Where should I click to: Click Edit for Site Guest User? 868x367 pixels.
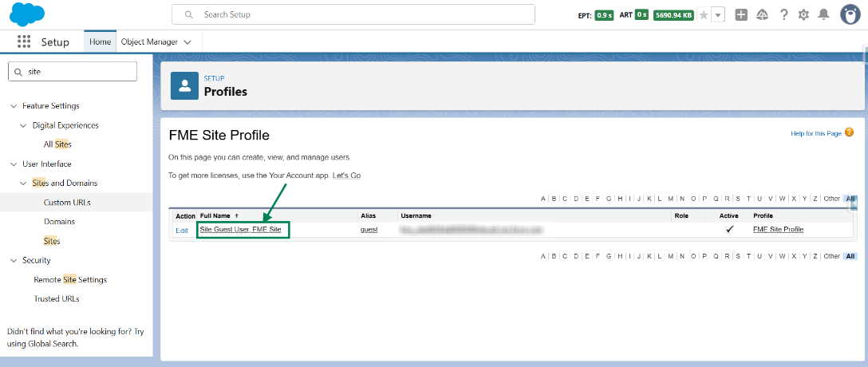tap(182, 231)
